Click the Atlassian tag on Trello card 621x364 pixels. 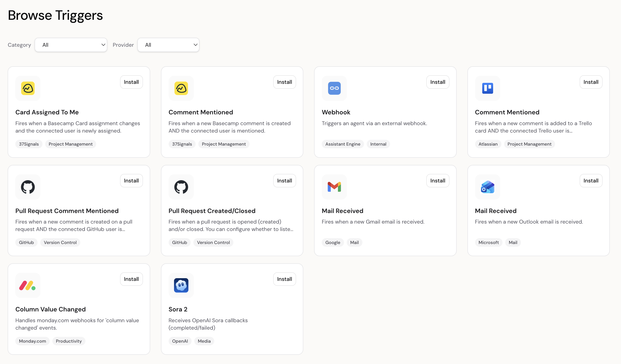(488, 144)
